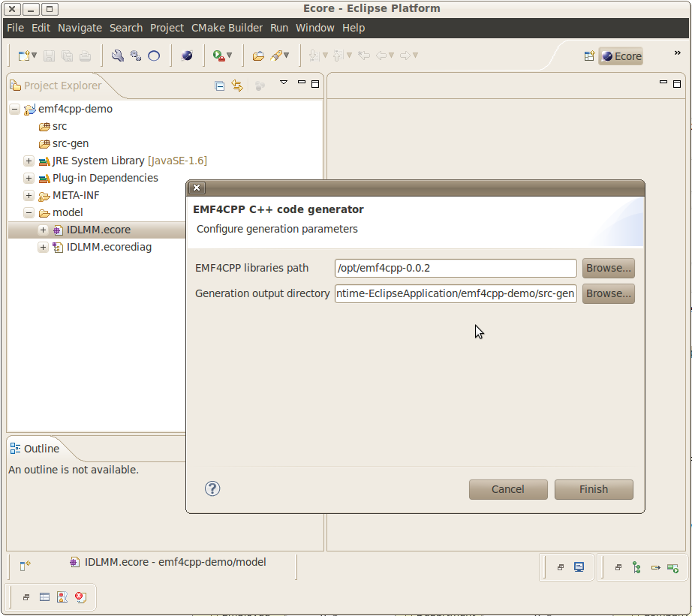Click the Ecore globe toolbar icon

point(187,56)
